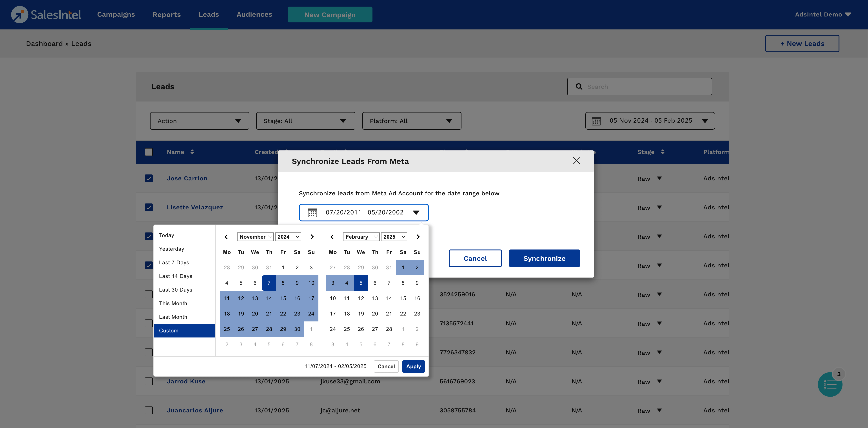Click calendar icon in modal date field
Image resolution: width=868 pixels, height=428 pixels.
coord(312,213)
